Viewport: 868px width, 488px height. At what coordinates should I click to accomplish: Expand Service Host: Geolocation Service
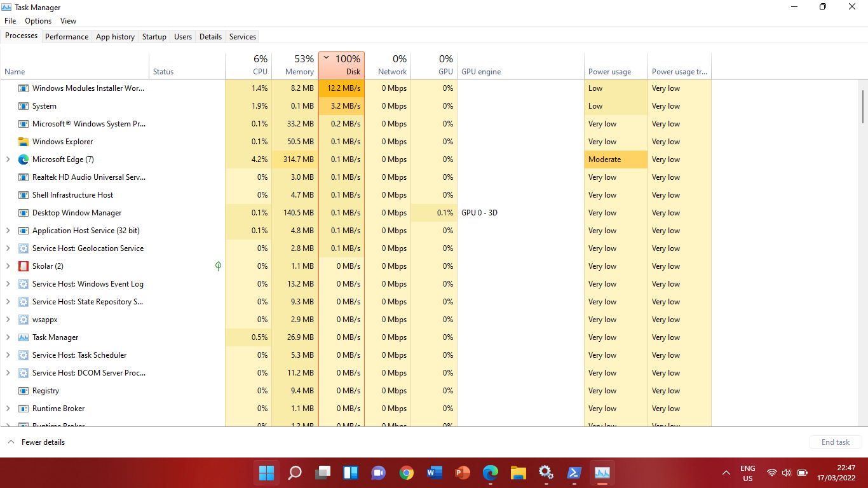click(8, 248)
